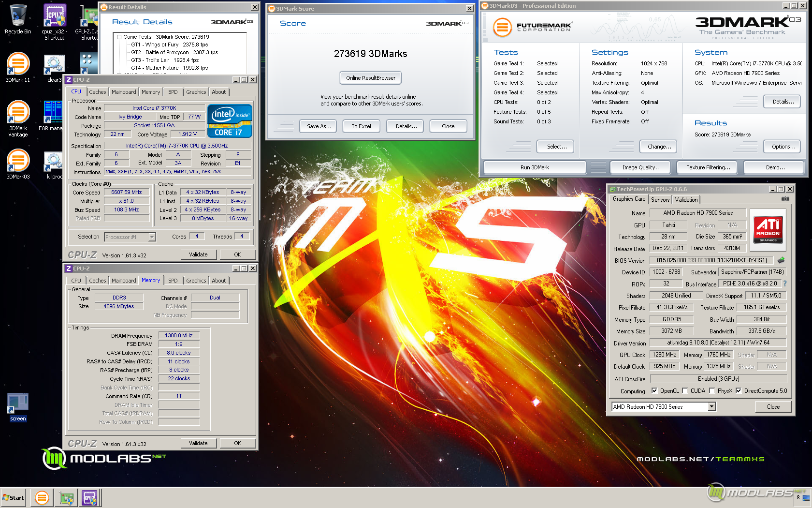Switch to GPU-Z from the taskbar
The image size is (812, 508).
[66, 497]
